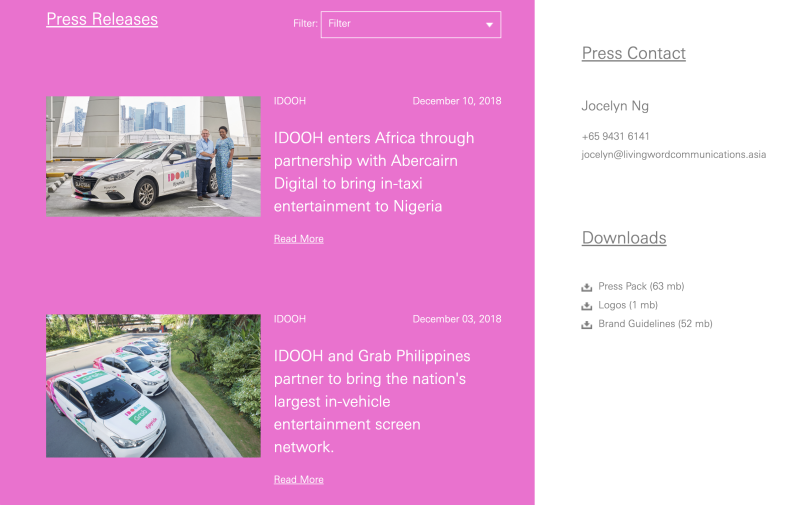
Task: Open the Grab Philippines taxis thumbnail
Action: point(153,386)
